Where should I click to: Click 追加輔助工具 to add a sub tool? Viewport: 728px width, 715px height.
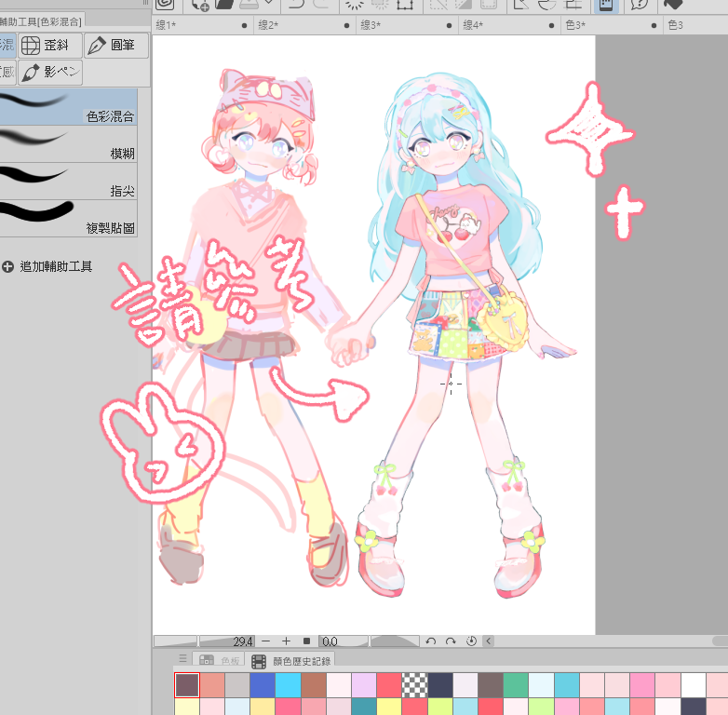(x=47, y=266)
